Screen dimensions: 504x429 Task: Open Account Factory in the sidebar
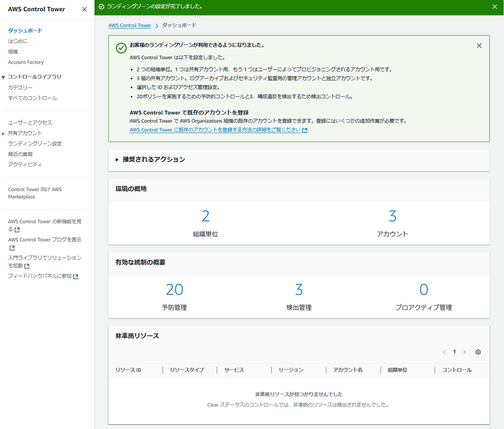point(26,62)
